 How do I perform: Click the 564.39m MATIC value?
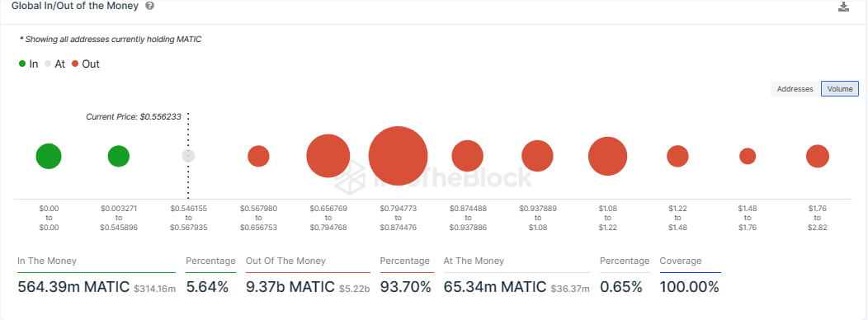point(73,287)
